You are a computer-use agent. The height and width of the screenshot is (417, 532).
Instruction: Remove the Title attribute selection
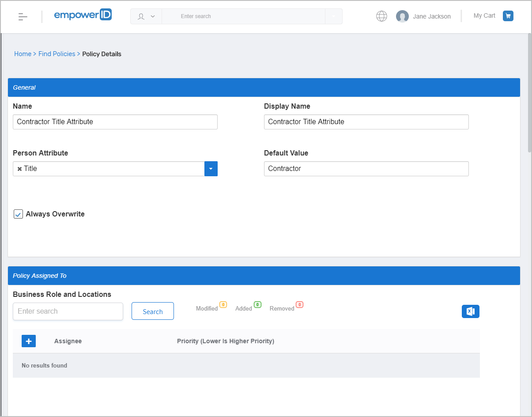coord(19,169)
